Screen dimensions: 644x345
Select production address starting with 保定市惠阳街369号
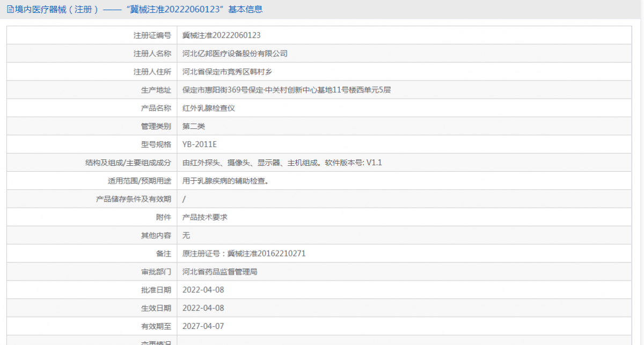pyautogui.click(x=287, y=90)
